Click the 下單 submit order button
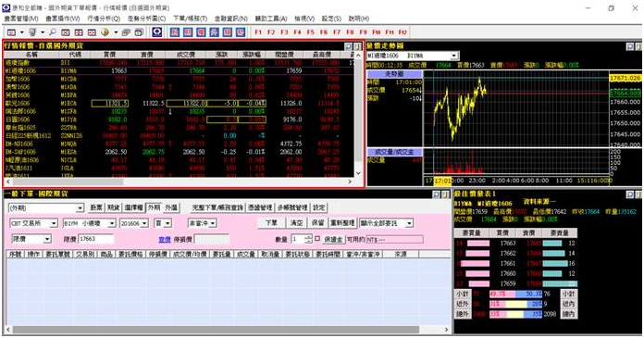The image size is (644, 338). 271,223
